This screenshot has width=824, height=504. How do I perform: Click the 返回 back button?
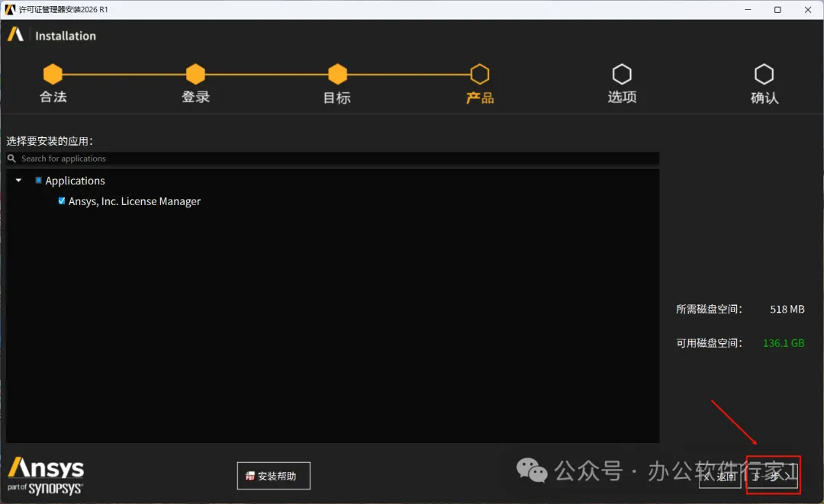click(x=720, y=476)
